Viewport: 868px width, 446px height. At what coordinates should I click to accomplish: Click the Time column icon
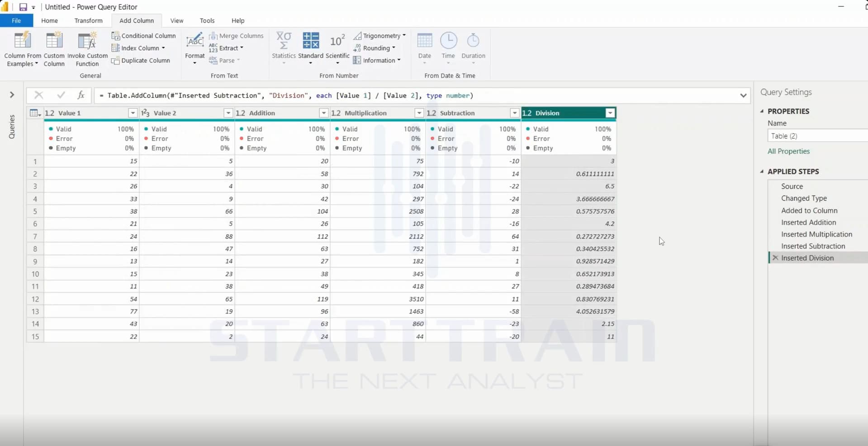(448, 40)
